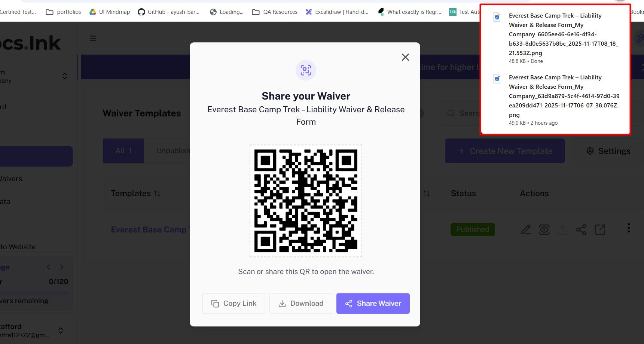This screenshot has width=644, height=344.
Task: Open the QA Resources bookmark folder
Action: (275, 12)
